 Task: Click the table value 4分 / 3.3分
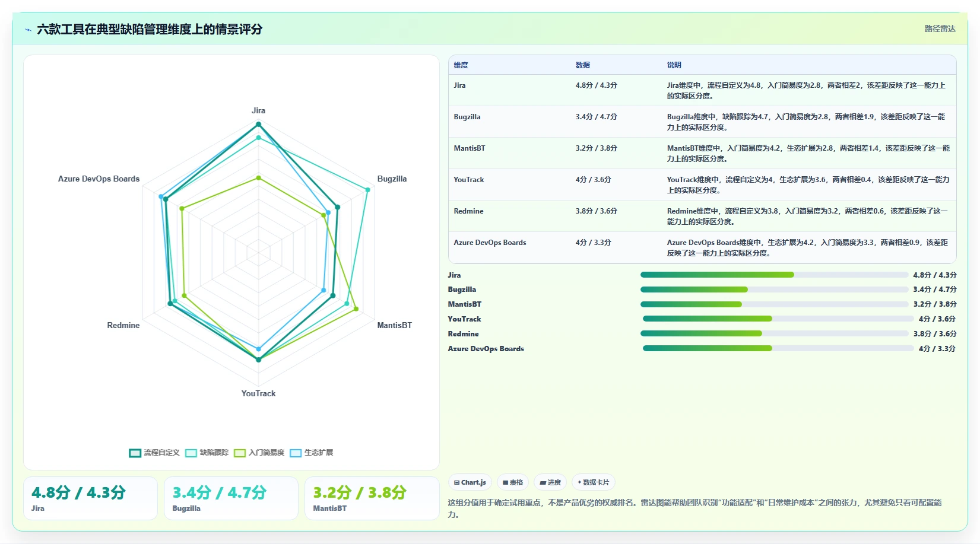(593, 243)
